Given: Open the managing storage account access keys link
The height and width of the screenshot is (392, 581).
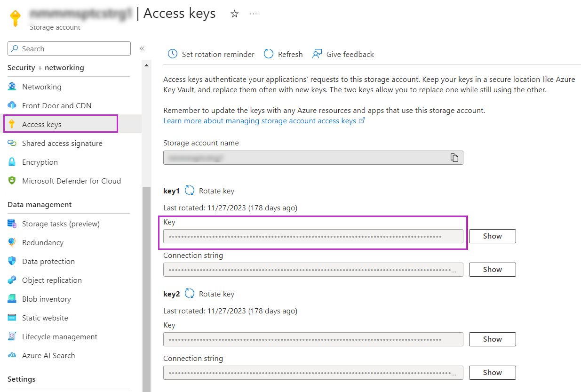Looking at the screenshot, I should tap(260, 120).
